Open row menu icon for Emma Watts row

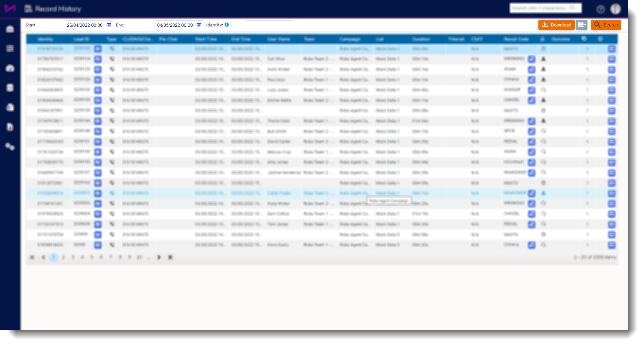pos(612,100)
